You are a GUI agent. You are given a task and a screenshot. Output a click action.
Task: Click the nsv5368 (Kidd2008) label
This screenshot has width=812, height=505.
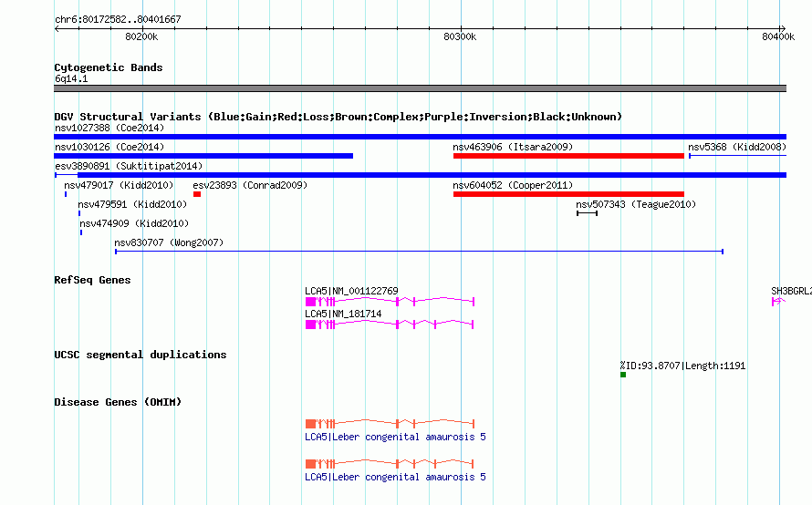click(737, 147)
